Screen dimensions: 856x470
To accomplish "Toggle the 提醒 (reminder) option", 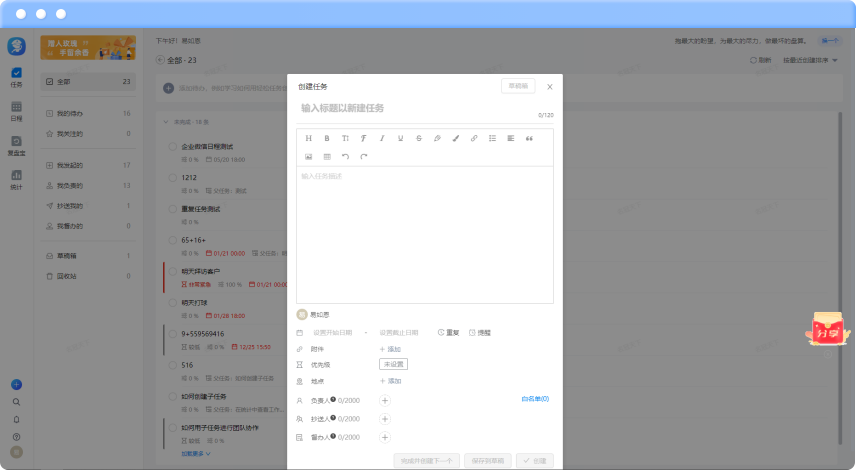I will 479,332.
